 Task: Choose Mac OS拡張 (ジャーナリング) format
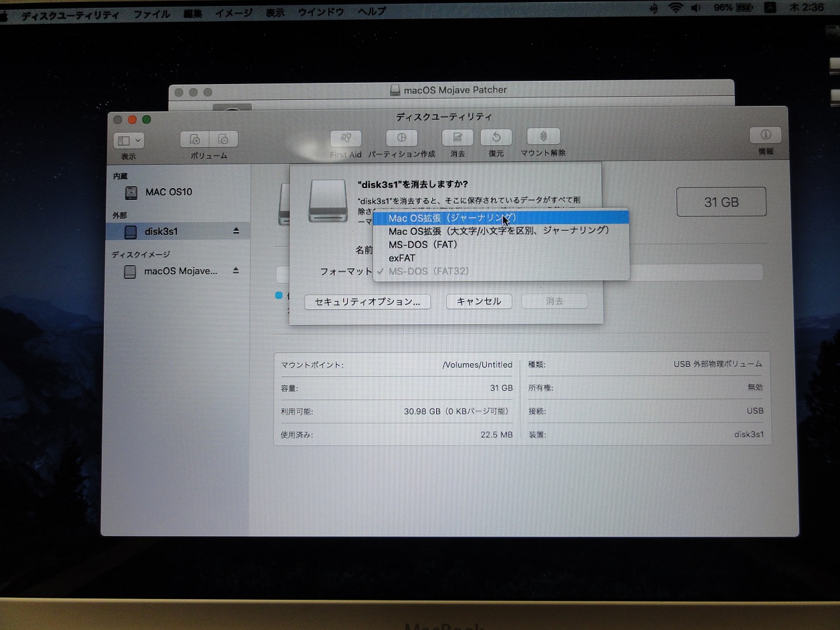501,218
